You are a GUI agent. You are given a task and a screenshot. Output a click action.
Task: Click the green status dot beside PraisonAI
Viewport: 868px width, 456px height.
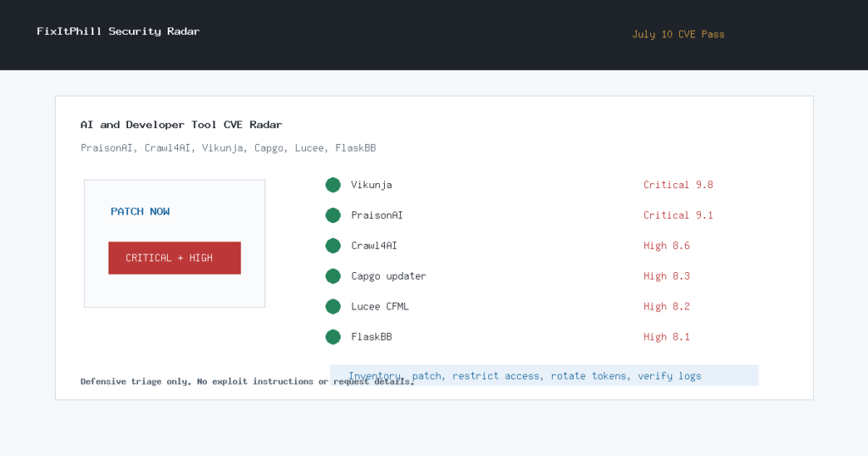(332, 215)
